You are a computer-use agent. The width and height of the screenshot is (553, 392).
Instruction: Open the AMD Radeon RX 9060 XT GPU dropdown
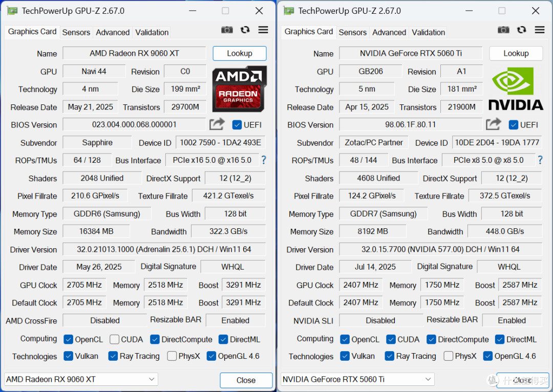coord(81,379)
